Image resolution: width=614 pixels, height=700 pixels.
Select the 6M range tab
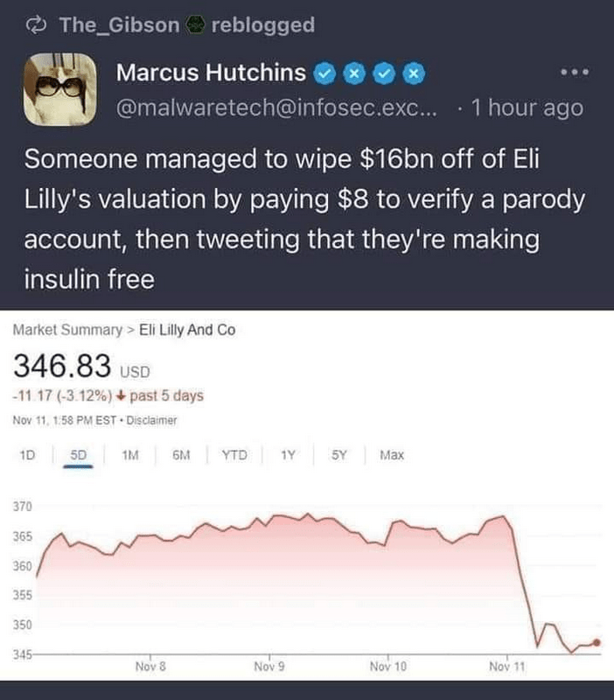click(x=181, y=456)
